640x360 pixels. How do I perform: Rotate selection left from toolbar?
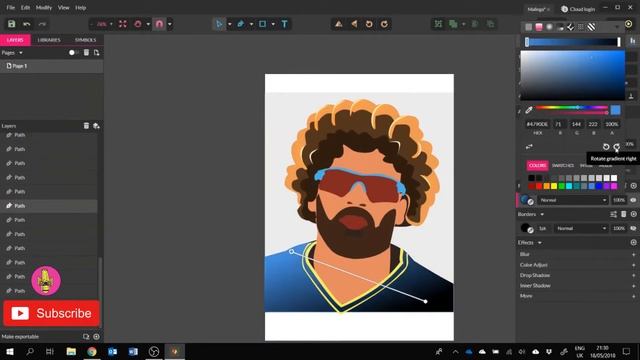point(369,24)
